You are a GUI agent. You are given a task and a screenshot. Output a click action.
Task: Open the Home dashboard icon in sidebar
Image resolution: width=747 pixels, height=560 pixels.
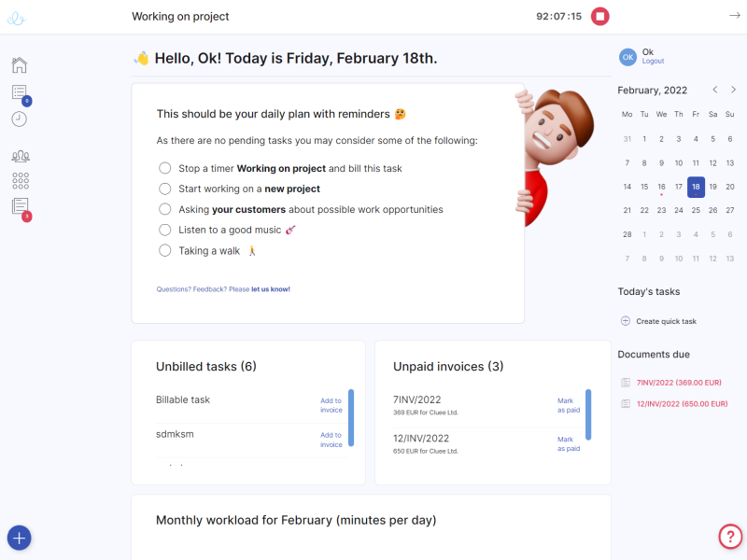19,64
